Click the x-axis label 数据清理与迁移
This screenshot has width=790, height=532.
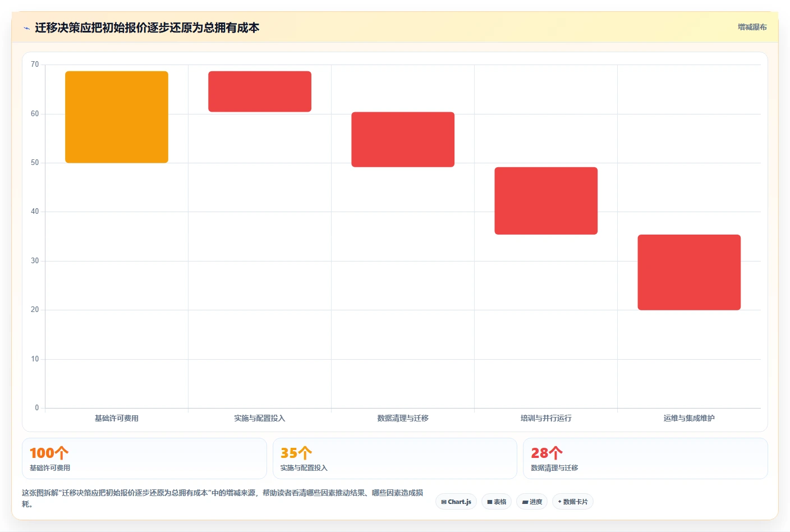403,418
